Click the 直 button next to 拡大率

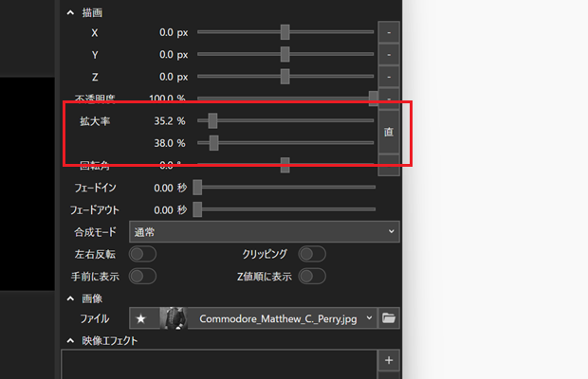coord(389,133)
